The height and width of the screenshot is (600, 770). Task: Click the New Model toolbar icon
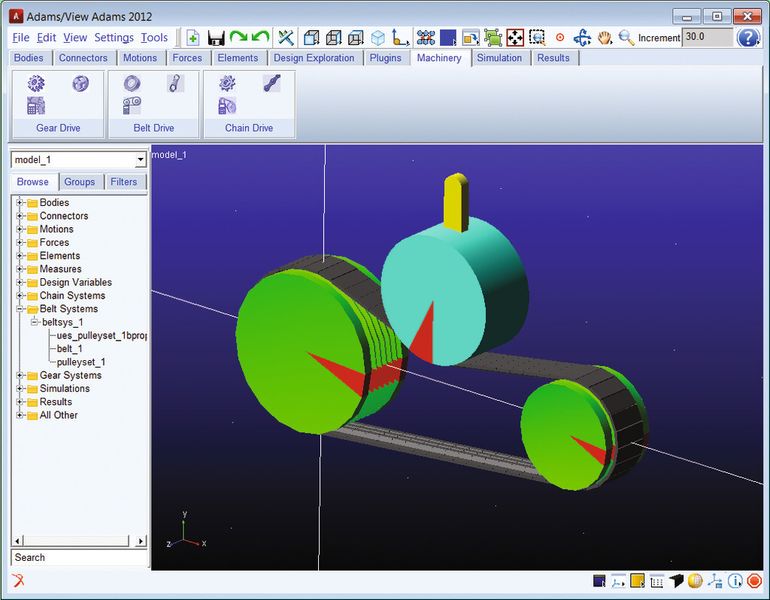193,38
